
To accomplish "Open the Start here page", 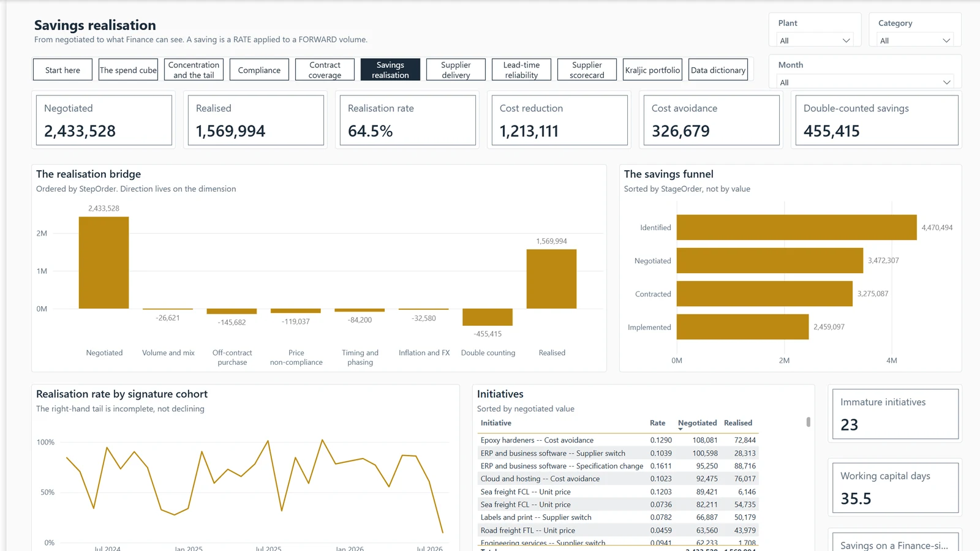I will click(x=62, y=70).
